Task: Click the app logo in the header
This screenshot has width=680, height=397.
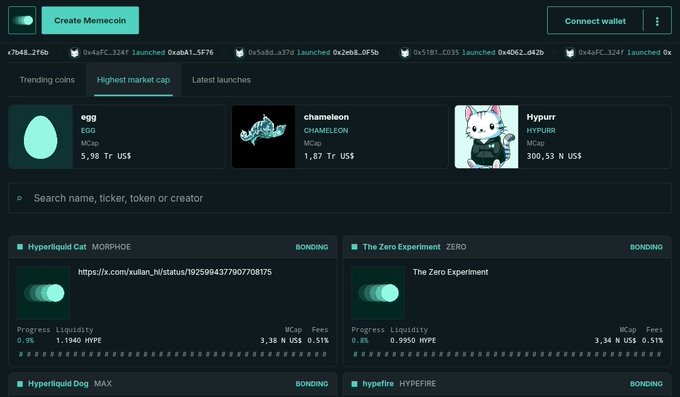Action: tap(22, 20)
